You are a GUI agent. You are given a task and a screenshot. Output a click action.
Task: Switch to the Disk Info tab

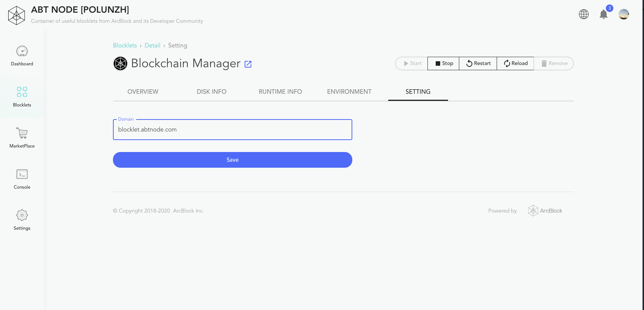tap(212, 92)
